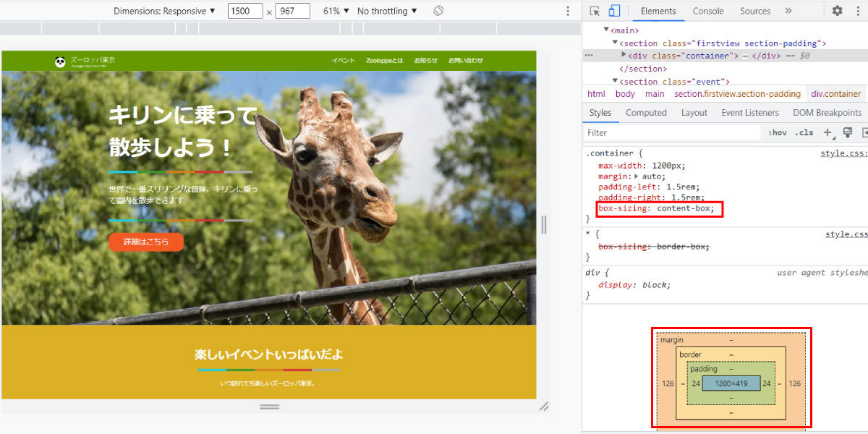The image size is (868, 434).
Task: Click the お知らせ nav link
Action: pos(426,61)
